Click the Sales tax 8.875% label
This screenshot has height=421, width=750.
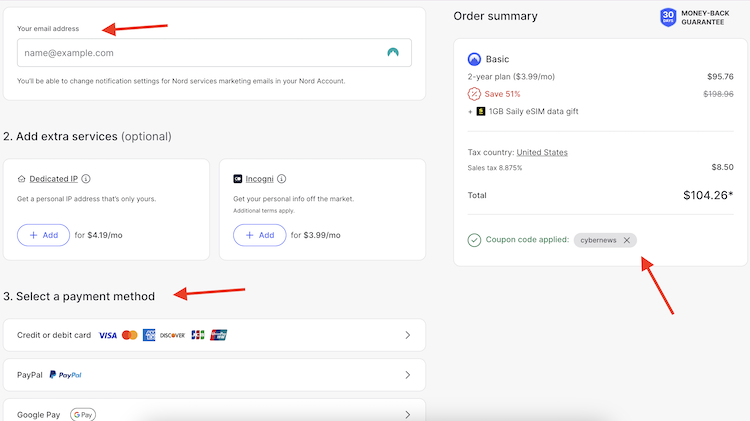click(495, 168)
